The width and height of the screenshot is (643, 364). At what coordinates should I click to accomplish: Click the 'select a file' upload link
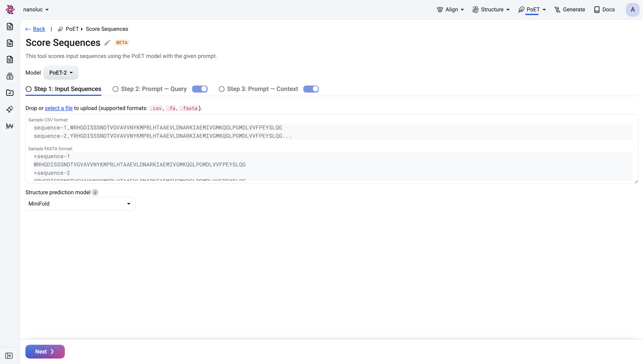pyautogui.click(x=59, y=108)
